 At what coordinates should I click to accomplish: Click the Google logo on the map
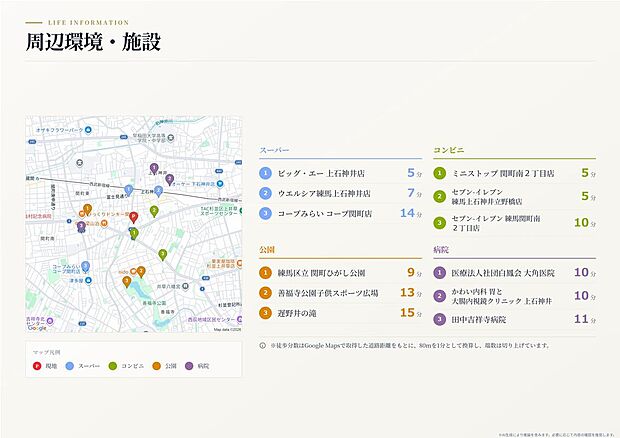click(37, 328)
